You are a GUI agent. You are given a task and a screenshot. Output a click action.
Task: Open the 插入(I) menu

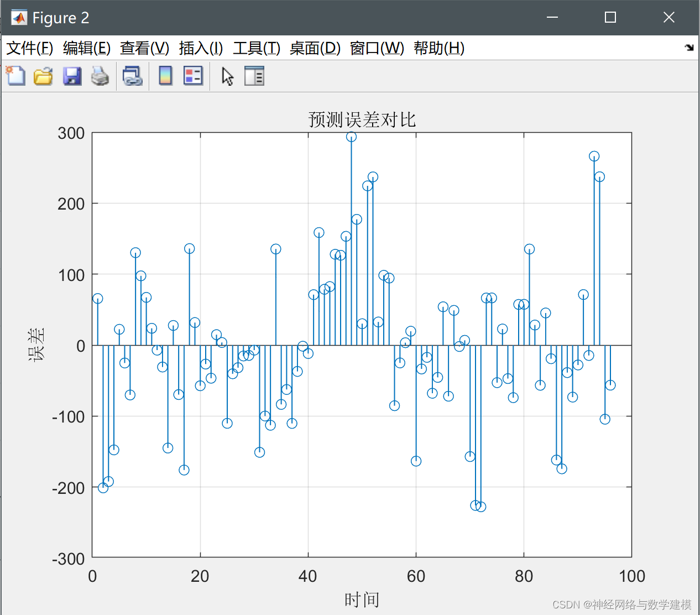point(201,48)
